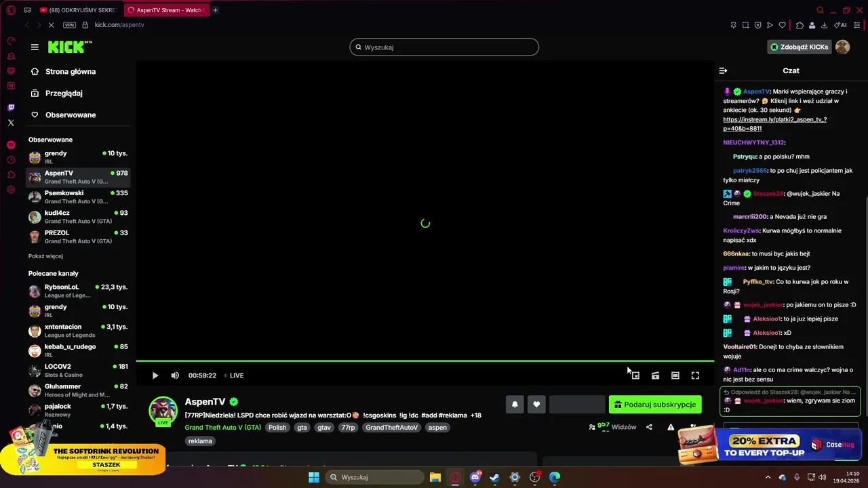This screenshot has width=868, height=488.
Task: Toggle notification bell for AspenTV
Action: 515,405
